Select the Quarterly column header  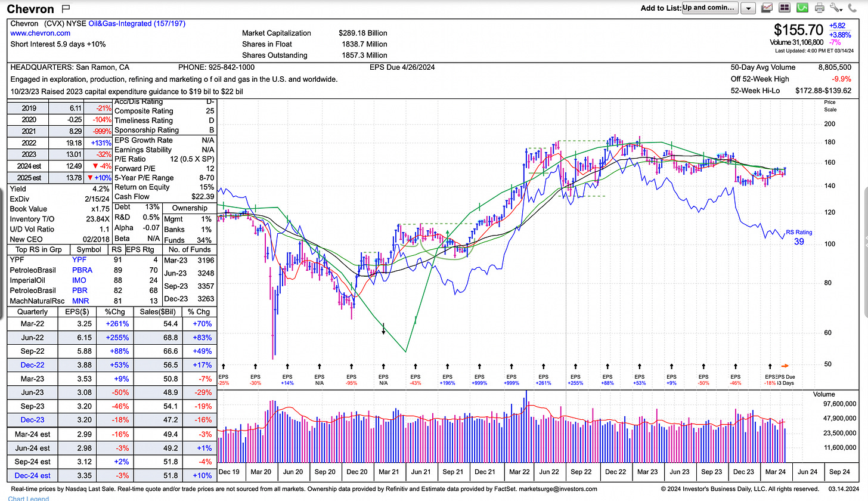click(33, 311)
